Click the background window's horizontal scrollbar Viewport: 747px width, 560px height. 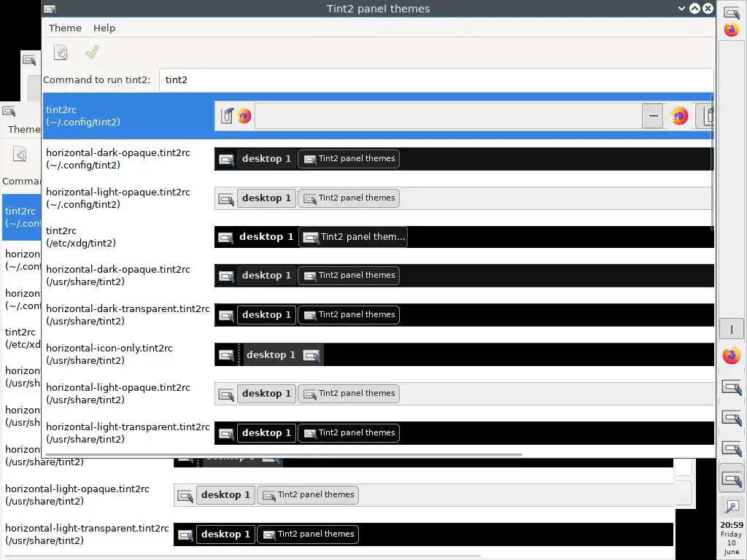point(243,556)
